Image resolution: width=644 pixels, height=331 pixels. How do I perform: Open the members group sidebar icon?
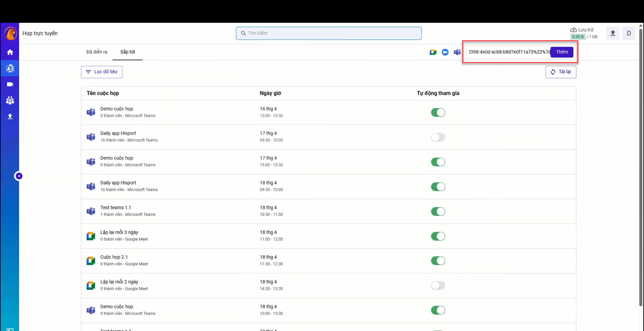(10, 100)
